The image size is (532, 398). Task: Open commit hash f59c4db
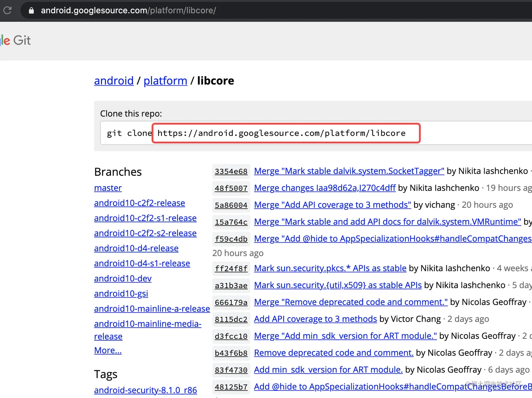pyautogui.click(x=231, y=239)
